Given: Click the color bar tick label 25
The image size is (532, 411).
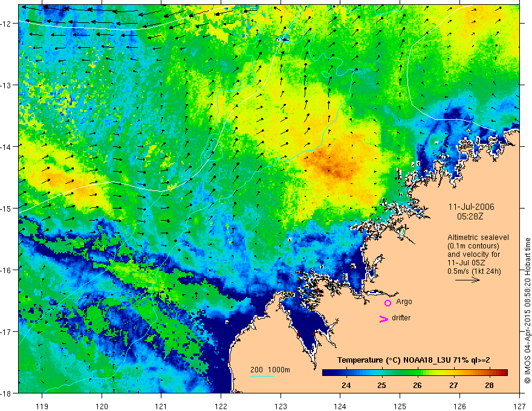Looking at the screenshot, I should point(381,385).
